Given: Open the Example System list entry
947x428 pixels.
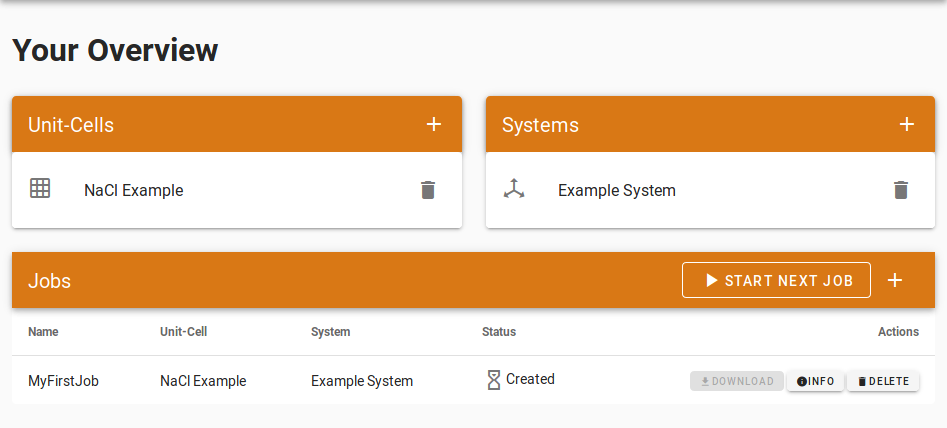Looking at the screenshot, I should pyautogui.click(x=710, y=190).
